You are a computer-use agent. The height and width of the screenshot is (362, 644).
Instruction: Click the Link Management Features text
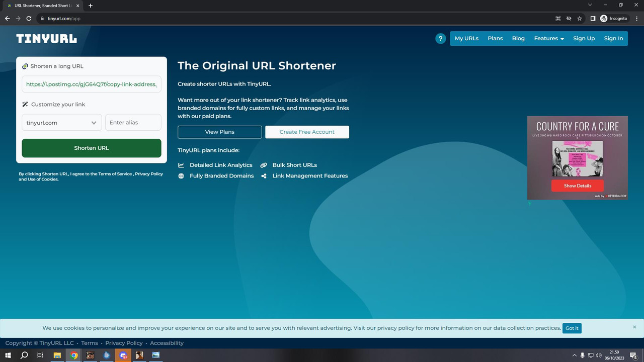point(310,176)
